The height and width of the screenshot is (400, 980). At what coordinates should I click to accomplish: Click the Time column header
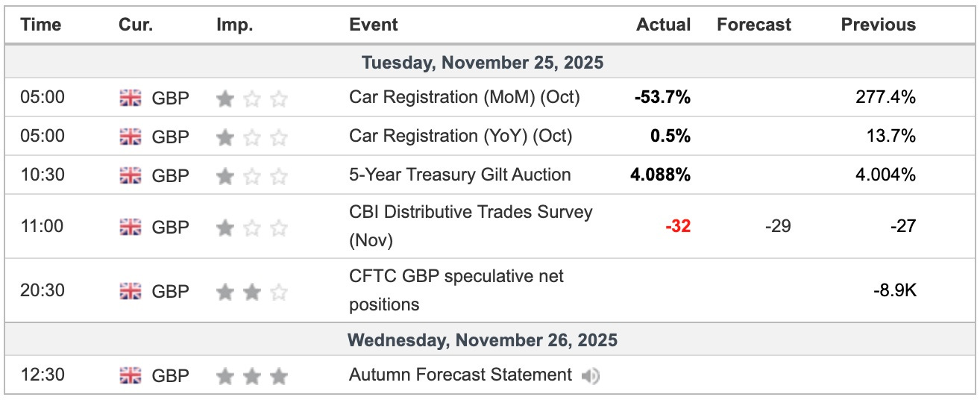point(40,25)
